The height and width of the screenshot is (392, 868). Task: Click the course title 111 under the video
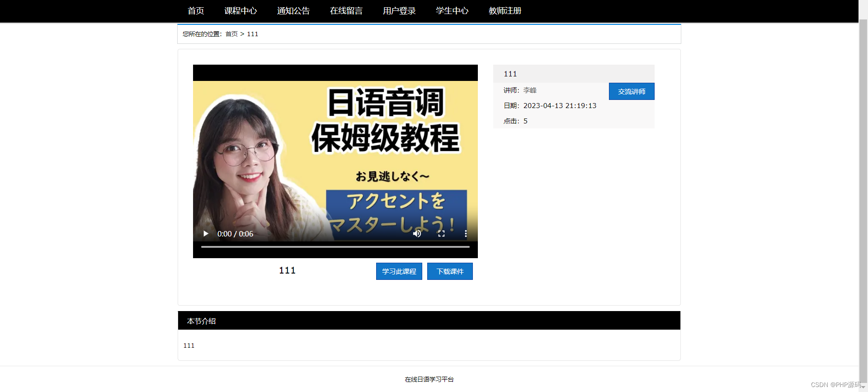287,270
